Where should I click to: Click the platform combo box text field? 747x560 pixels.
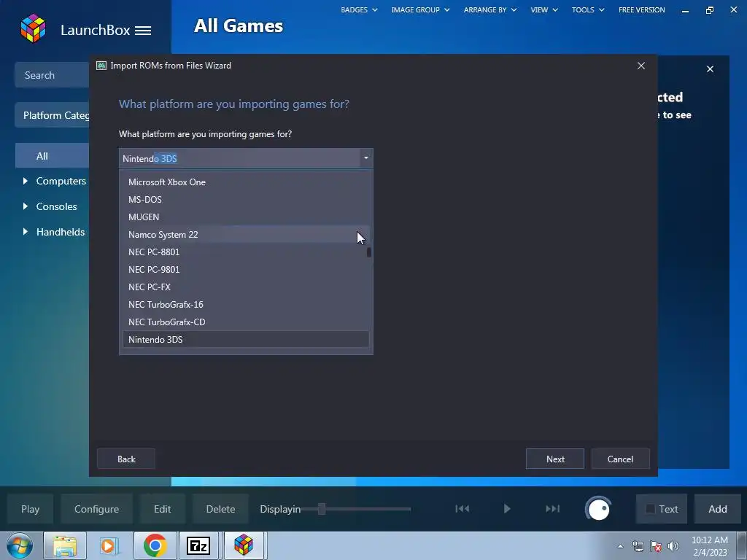[x=239, y=158]
